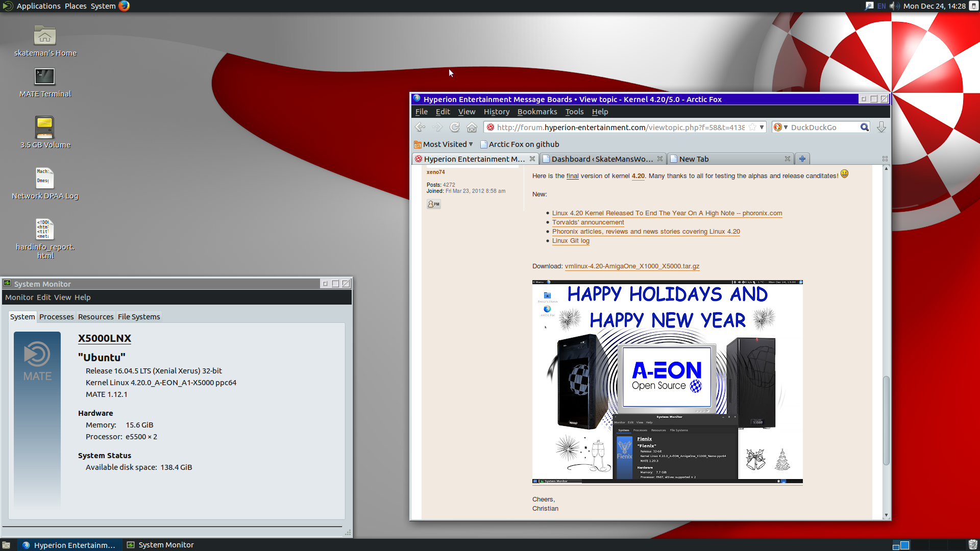Click the trash icon in bottom panel
This screenshot has height=551, width=980.
(x=973, y=545)
